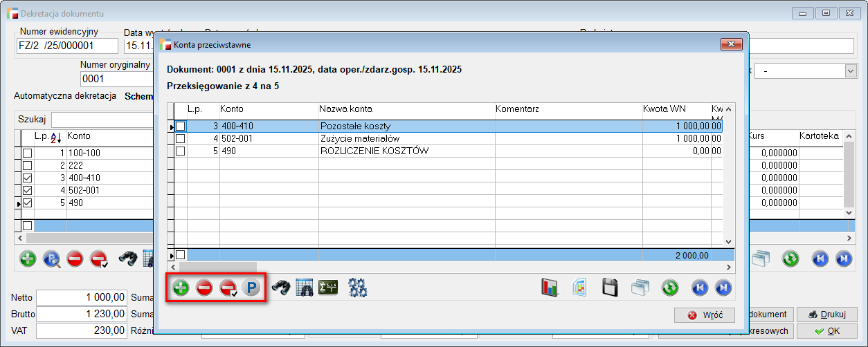Tick checkbox for row 400-410 Pozostałe koszty
868x347 pixels.
181,126
